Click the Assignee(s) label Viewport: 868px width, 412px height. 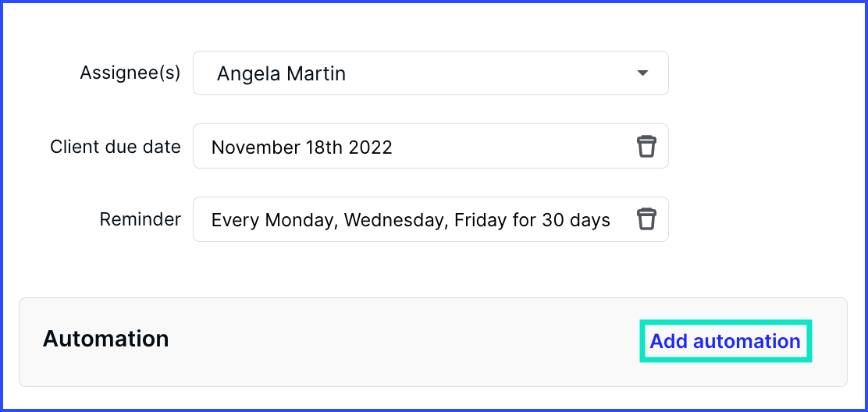(130, 73)
